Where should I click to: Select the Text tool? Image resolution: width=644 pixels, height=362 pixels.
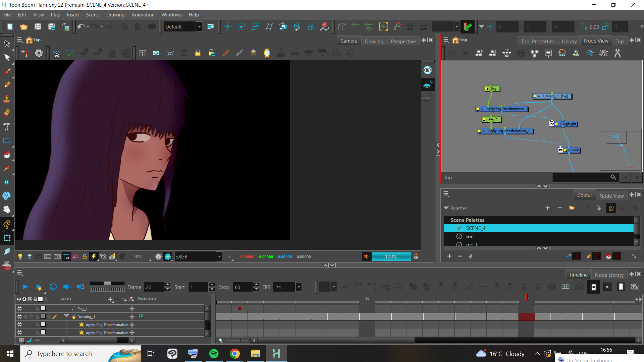point(7,127)
